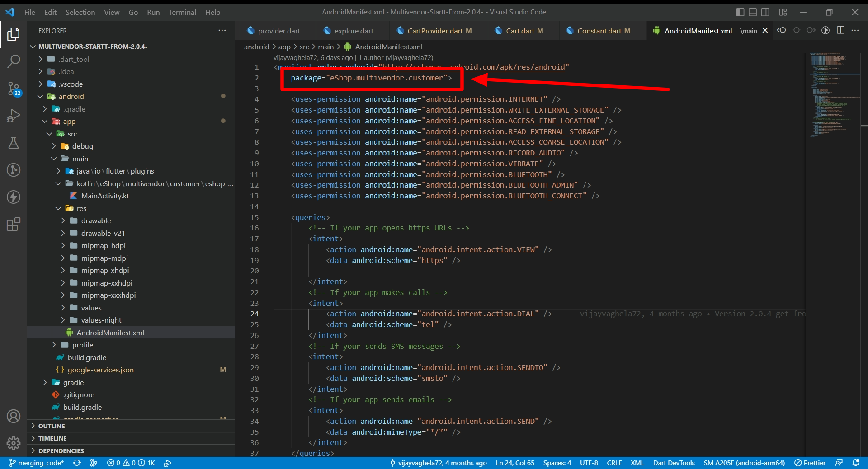Open google-services.json in the explorer
Viewport: 868px width, 469px height.
pyautogui.click(x=100, y=370)
